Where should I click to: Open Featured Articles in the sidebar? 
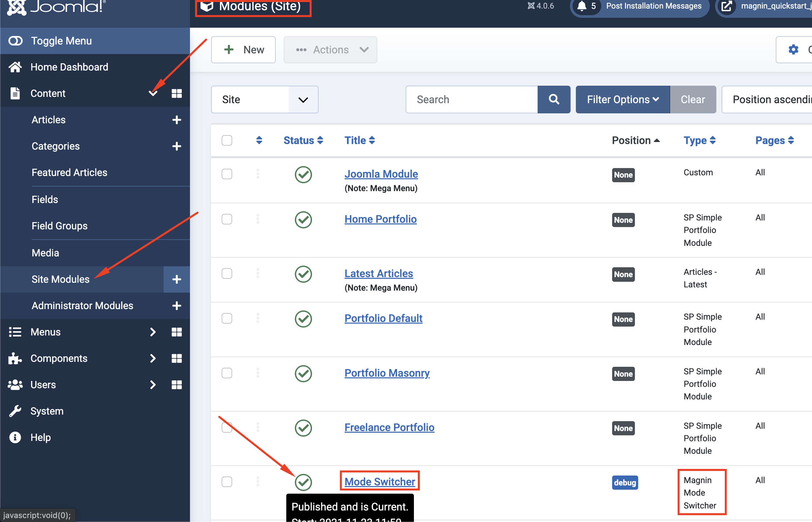click(x=69, y=173)
